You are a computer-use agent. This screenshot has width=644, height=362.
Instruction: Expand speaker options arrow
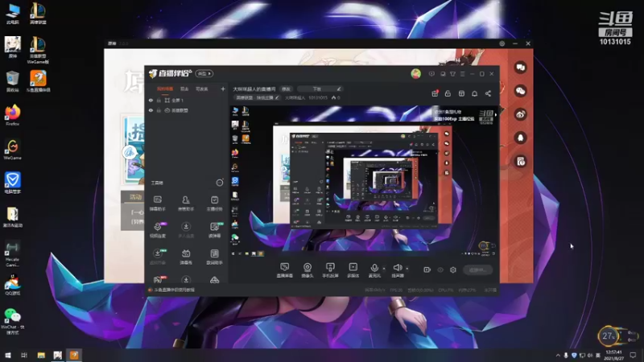click(x=407, y=269)
